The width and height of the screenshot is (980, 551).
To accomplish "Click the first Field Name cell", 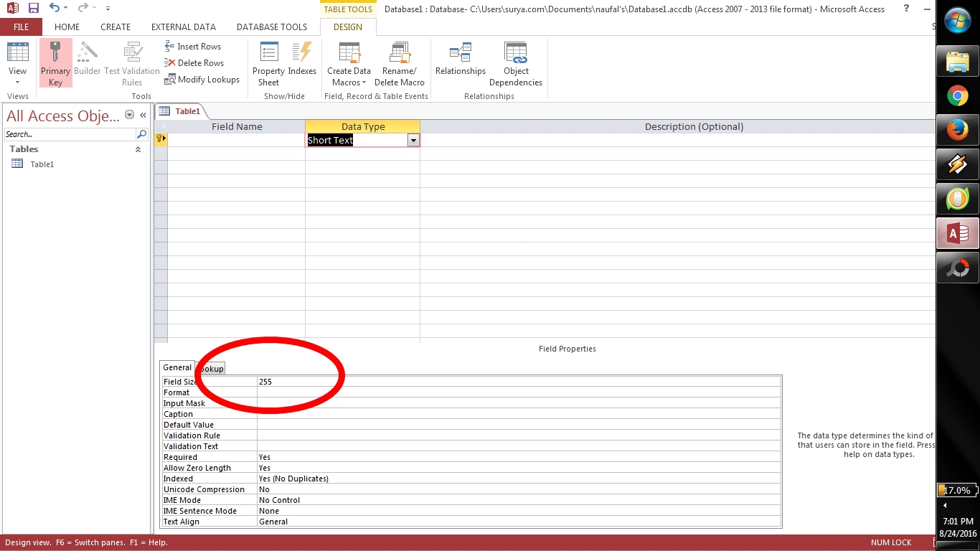I will pos(237,140).
